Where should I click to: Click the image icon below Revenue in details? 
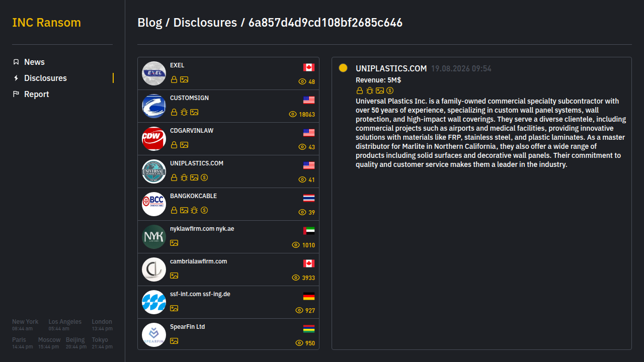380,90
